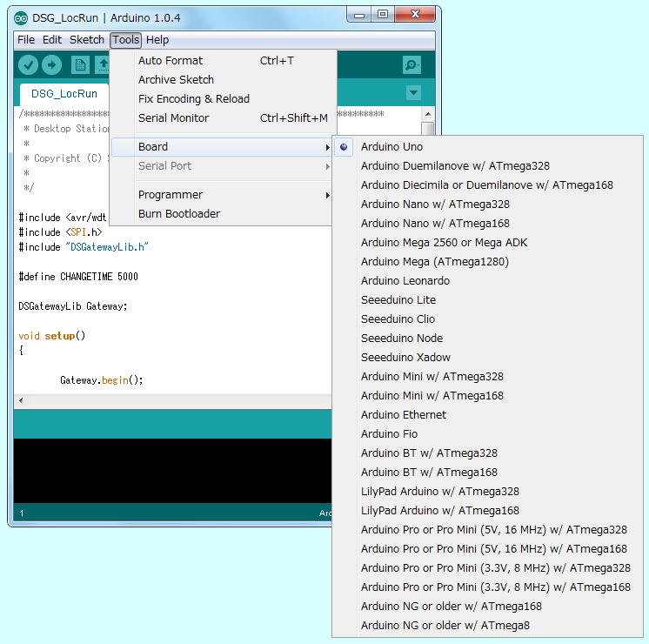
Task: Select Fix Encoding & Reload
Action: (222, 99)
